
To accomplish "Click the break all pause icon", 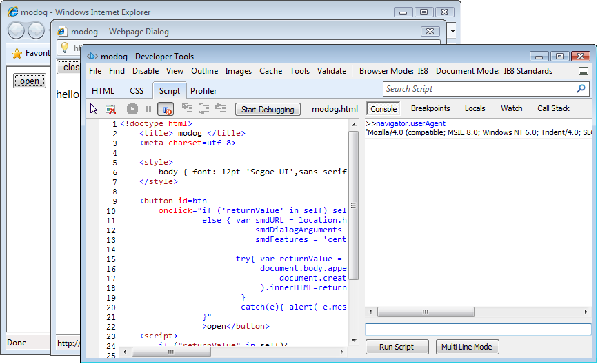I will 149,110.
